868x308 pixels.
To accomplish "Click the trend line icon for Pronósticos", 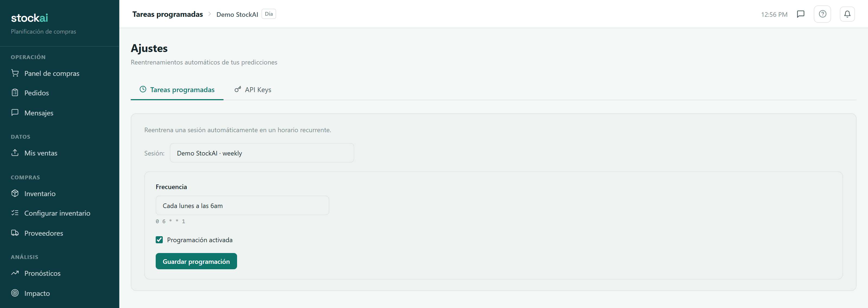I will click(x=15, y=273).
